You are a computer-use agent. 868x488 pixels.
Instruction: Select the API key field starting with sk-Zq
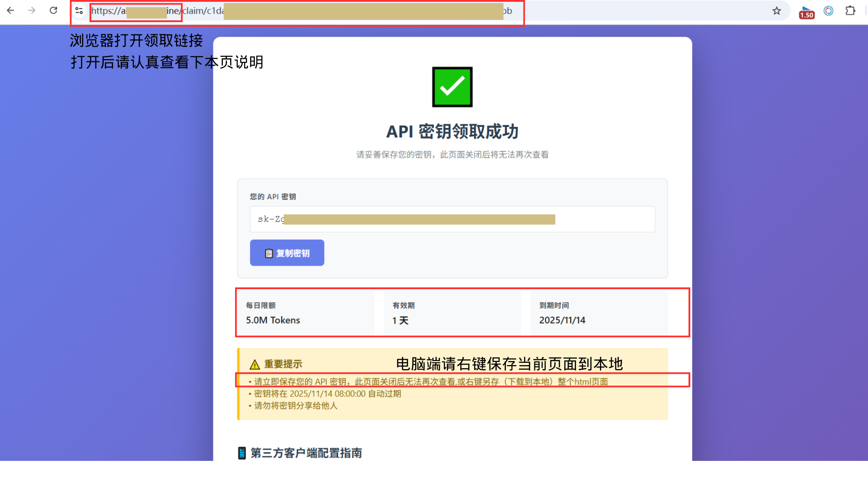[452, 219]
